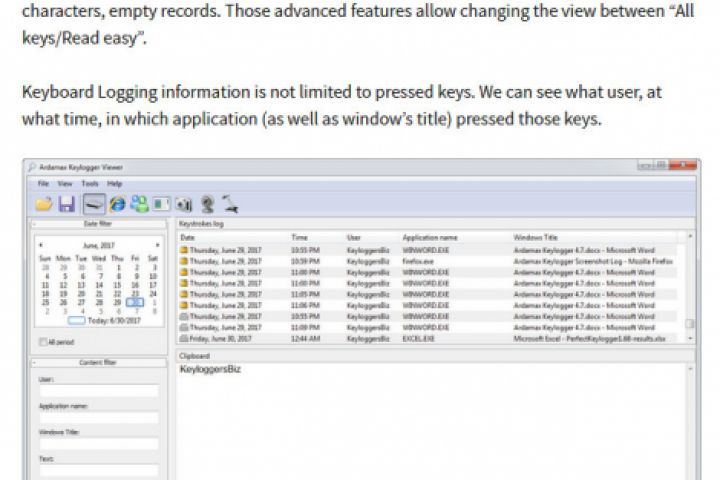
Task: Sort by the Date column header
Action: [187, 237]
